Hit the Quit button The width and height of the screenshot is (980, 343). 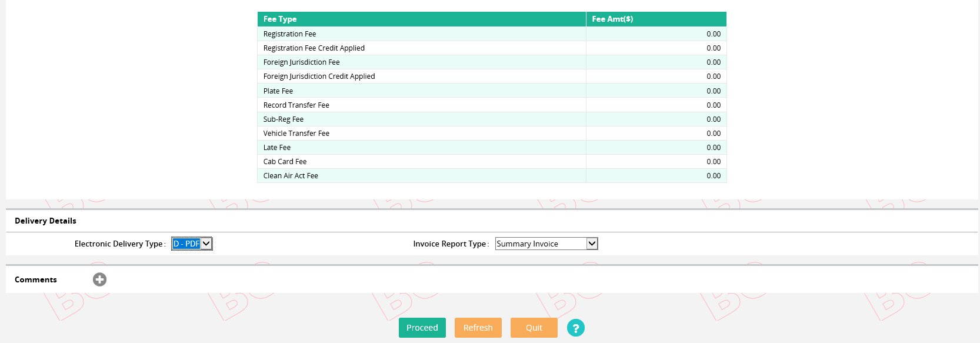pos(534,328)
